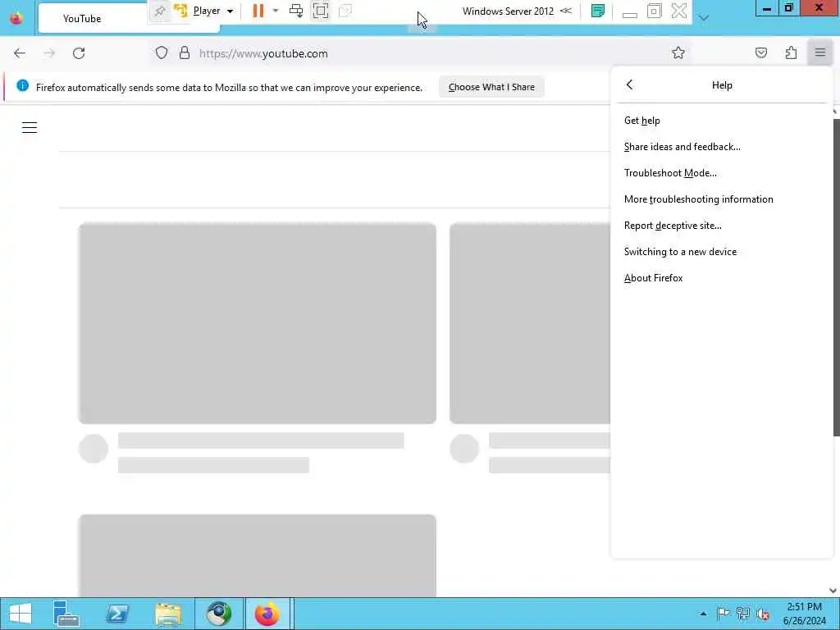The image size is (840, 630).
Task: Click the second loading video thumbnail
Action: click(530, 323)
